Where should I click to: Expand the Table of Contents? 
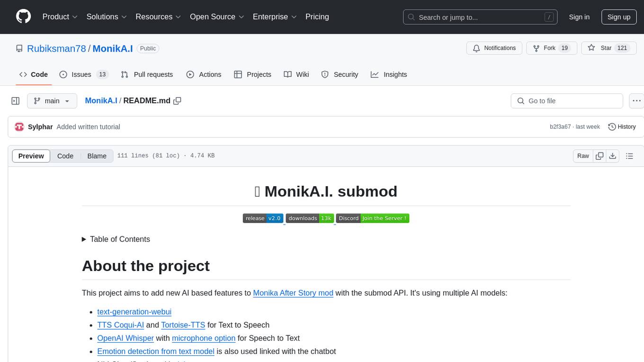(x=116, y=239)
